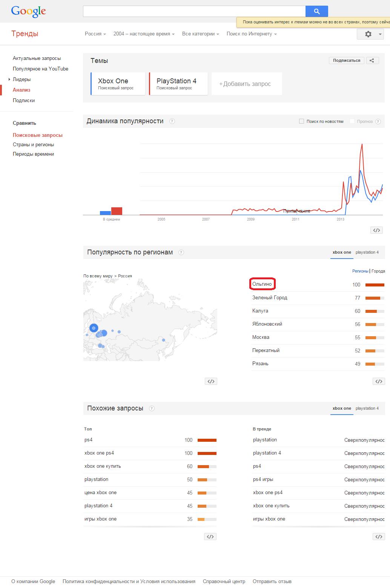Click embed code icon under the trend chart
390x588 pixels.
coord(376,230)
